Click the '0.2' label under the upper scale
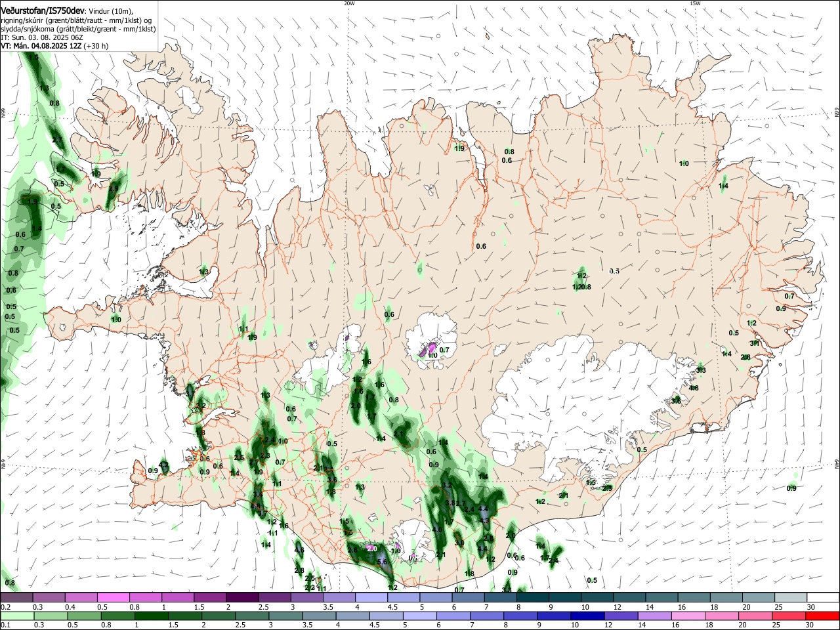 [x=6, y=606]
